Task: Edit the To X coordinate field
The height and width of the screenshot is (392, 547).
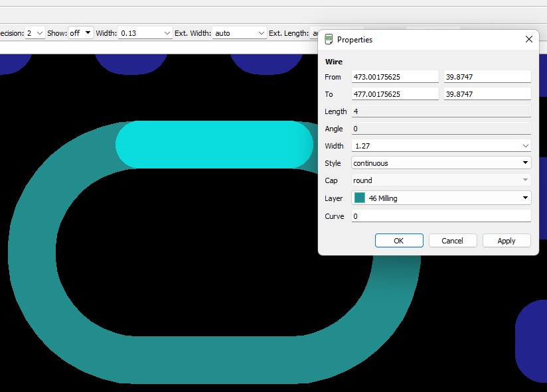Action: 395,94
